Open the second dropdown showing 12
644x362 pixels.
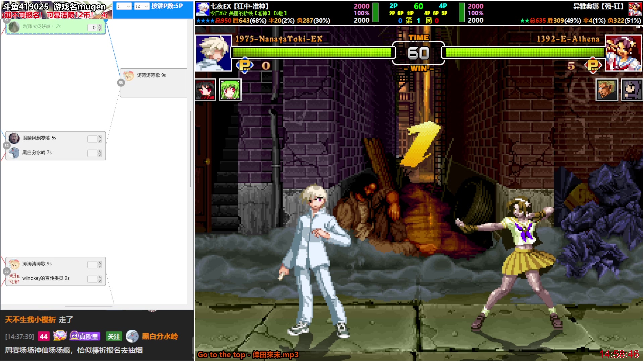[x=142, y=6]
